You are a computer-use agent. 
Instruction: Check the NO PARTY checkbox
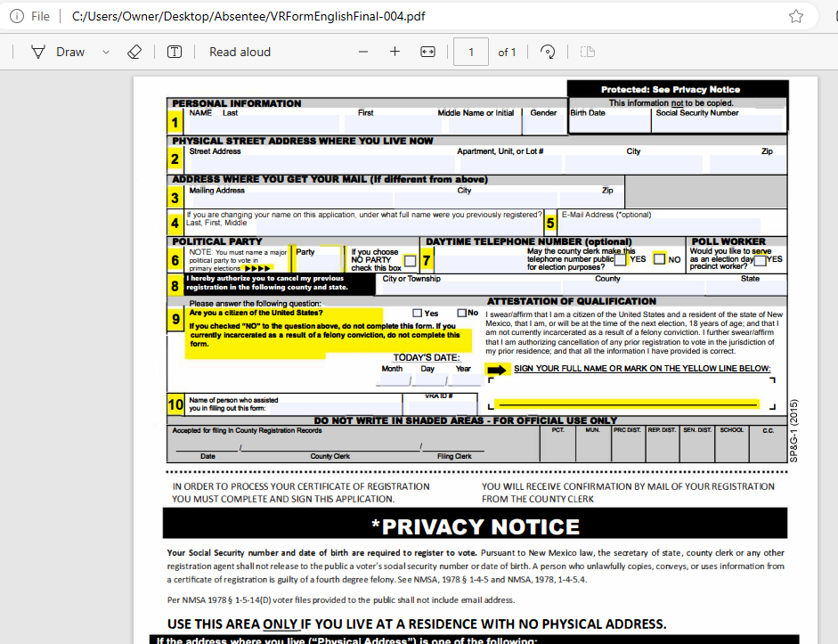410,261
